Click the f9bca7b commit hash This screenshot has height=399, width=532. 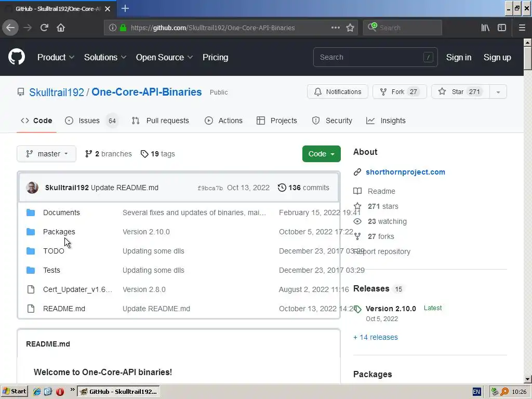click(210, 188)
